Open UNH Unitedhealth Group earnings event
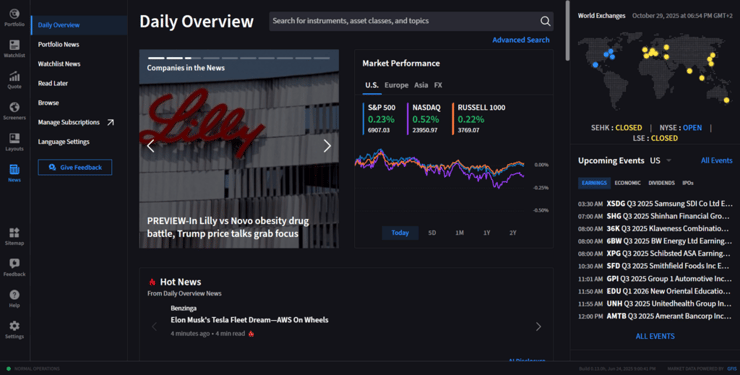This screenshot has width=740, height=375. pyautogui.click(x=655, y=304)
